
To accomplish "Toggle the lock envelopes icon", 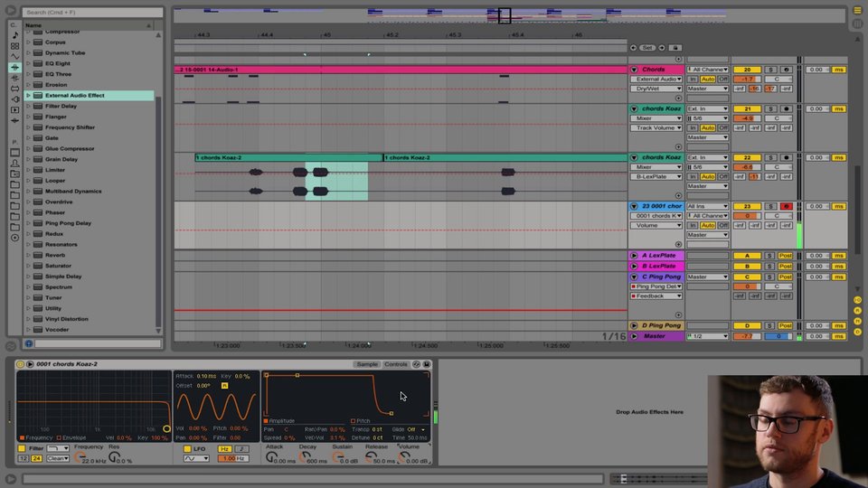I will coord(675,48).
